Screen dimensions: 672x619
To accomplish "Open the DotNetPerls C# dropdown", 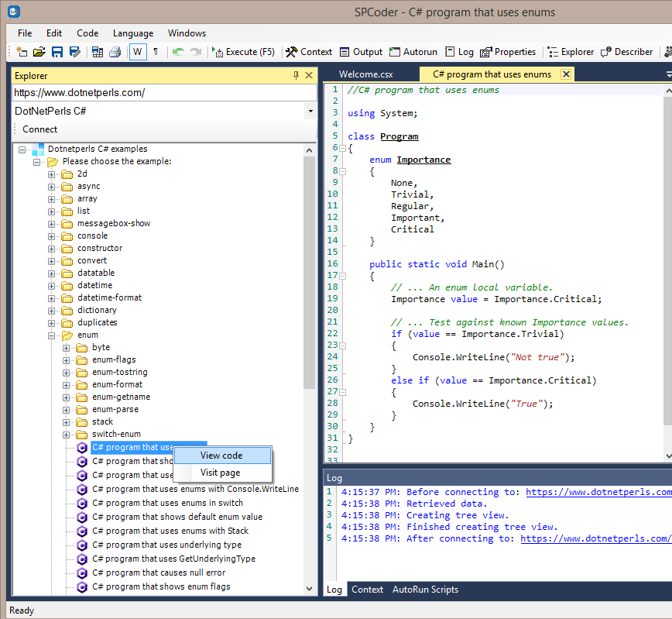I will click(x=310, y=111).
